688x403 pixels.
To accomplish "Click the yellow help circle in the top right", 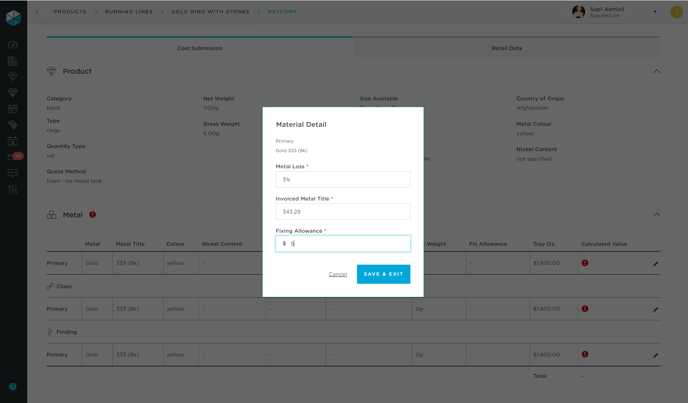I will 676,12.
